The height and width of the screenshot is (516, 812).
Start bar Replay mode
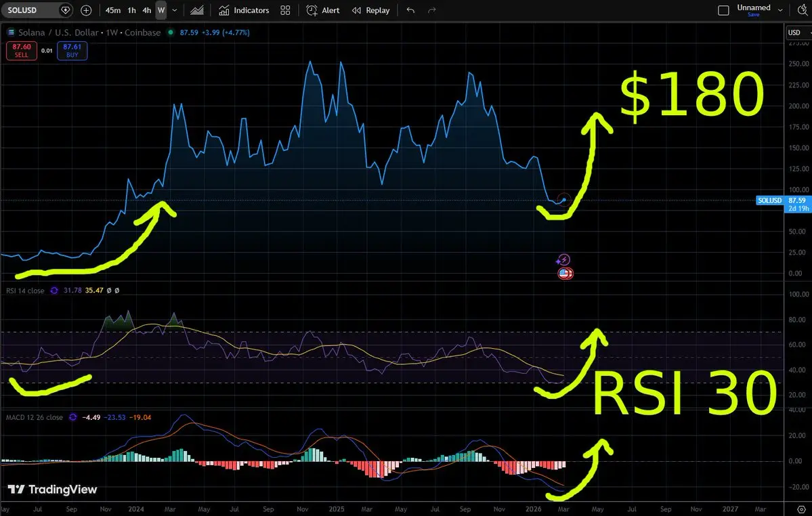371,10
